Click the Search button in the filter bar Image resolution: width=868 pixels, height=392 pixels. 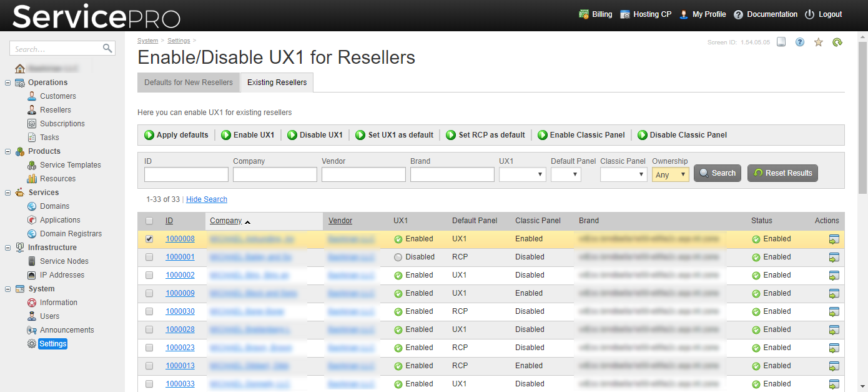point(718,173)
